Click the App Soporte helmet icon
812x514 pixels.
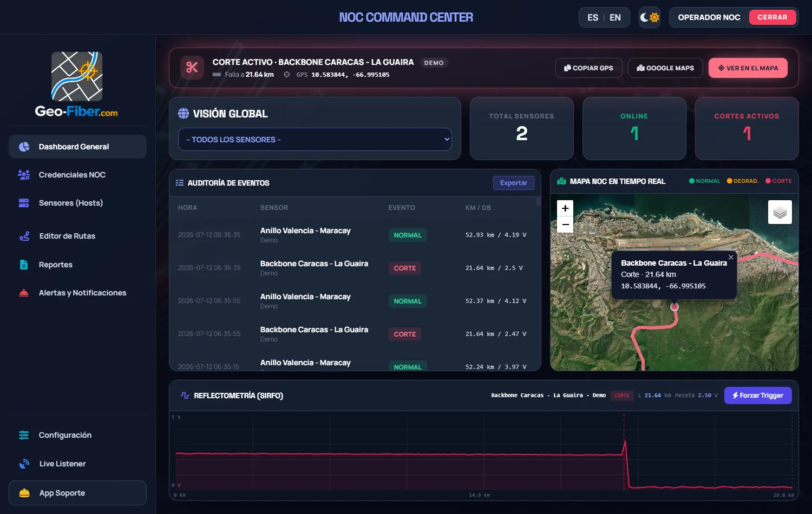(24, 493)
